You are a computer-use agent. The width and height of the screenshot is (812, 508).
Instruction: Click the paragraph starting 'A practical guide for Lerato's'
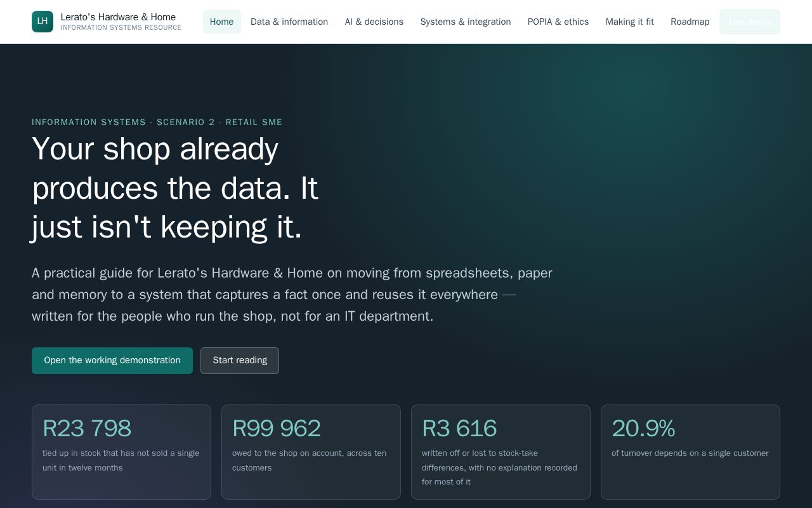click(292, 295)
